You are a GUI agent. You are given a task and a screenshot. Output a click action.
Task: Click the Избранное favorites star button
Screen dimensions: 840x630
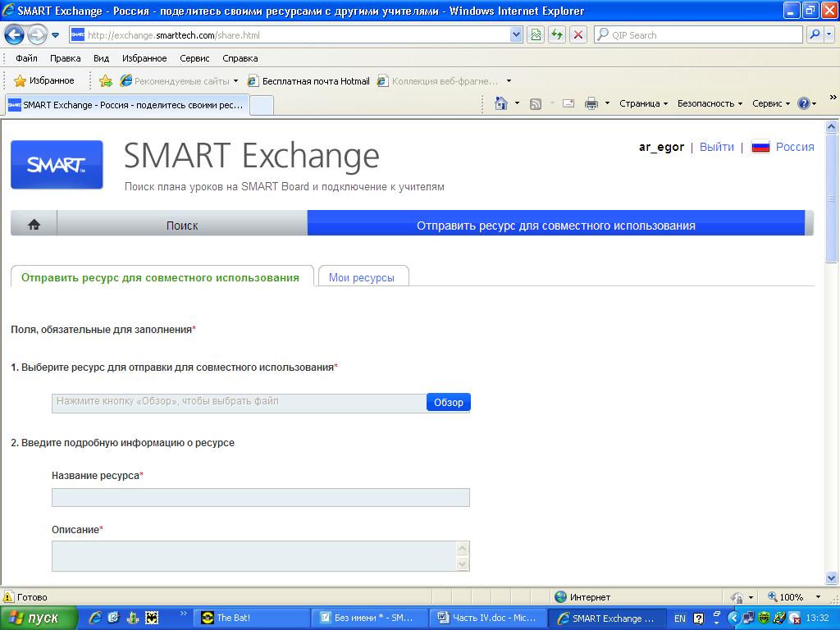coord(44,81)
